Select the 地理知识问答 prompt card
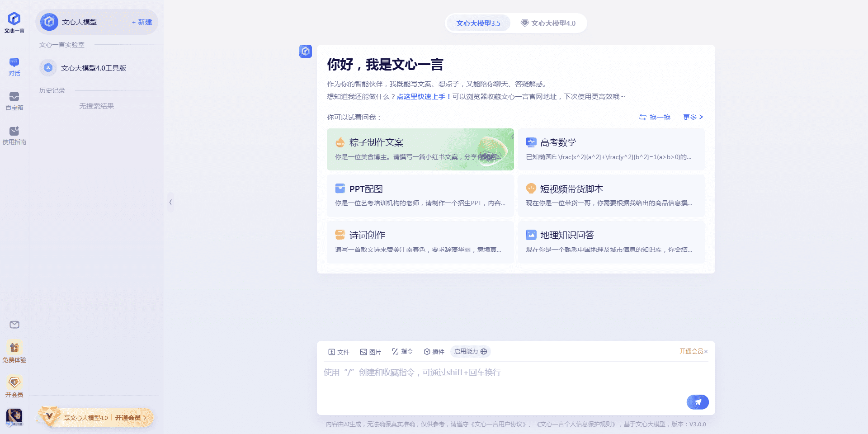 [611, 242]
